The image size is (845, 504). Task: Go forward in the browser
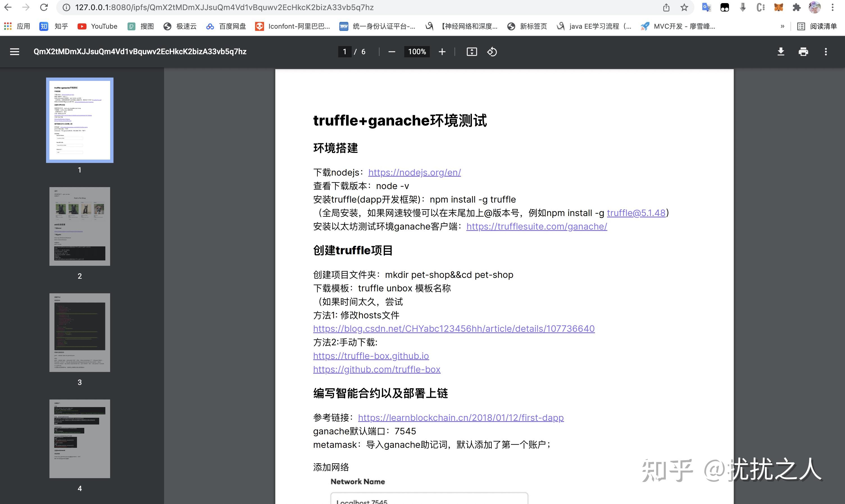point(26,7)
